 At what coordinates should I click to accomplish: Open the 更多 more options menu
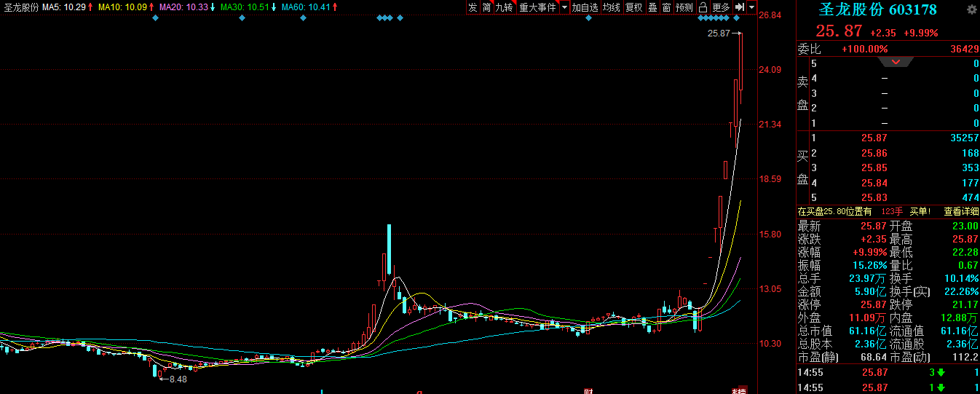coord(721,7)
